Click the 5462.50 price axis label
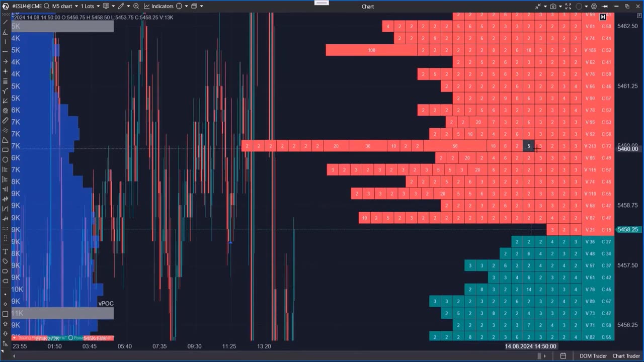The height and width of the screenshot is (362, 644). [627, 26]
